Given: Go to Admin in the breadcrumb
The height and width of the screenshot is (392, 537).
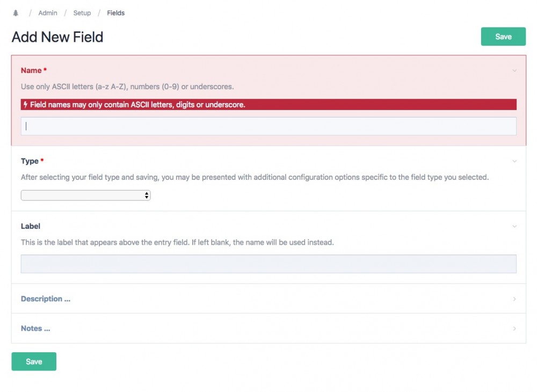Looking at the screenshot, I should tap(48, 13).
